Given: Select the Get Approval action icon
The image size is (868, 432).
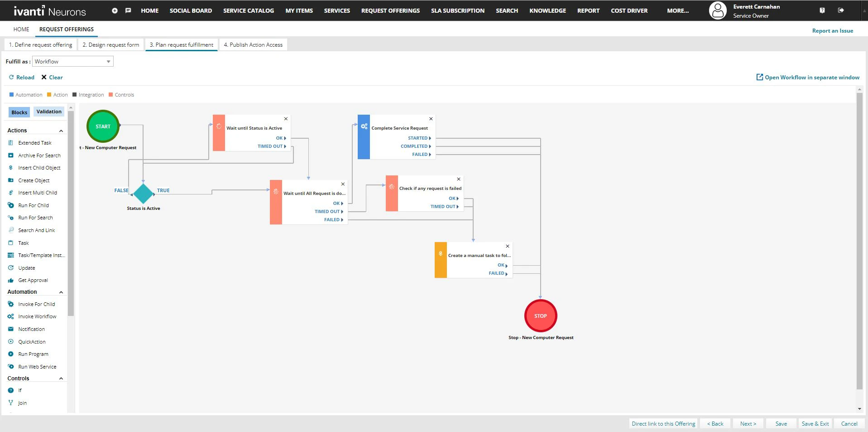Looking at the screenshot, I should [x=10, y=280].
